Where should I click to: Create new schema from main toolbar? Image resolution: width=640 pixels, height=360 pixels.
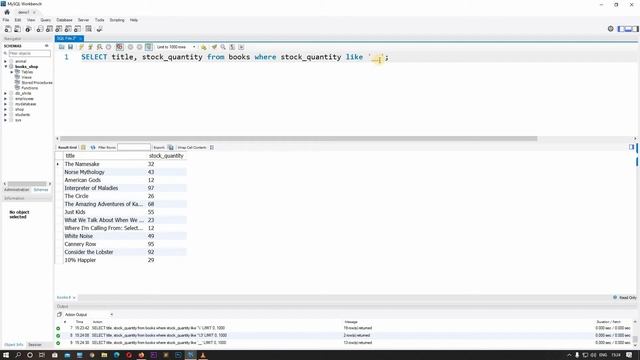click(x=40, y=29)
